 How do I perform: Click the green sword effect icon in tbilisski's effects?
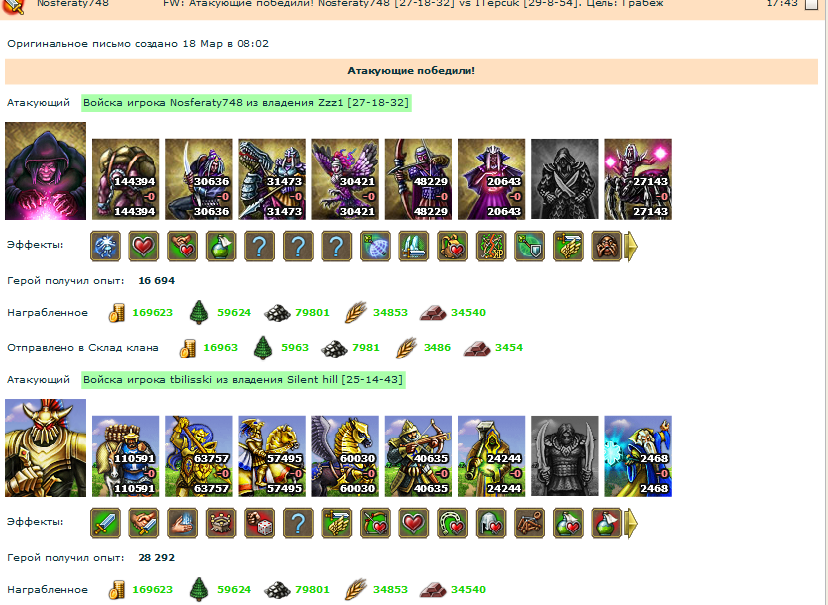point(105,523)
